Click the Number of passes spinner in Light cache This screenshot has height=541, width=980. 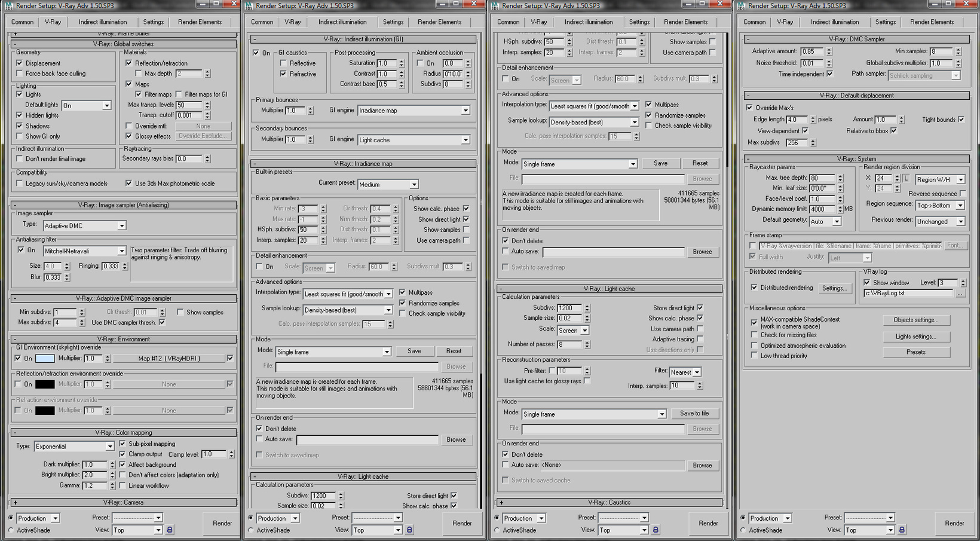click(587, 344)
